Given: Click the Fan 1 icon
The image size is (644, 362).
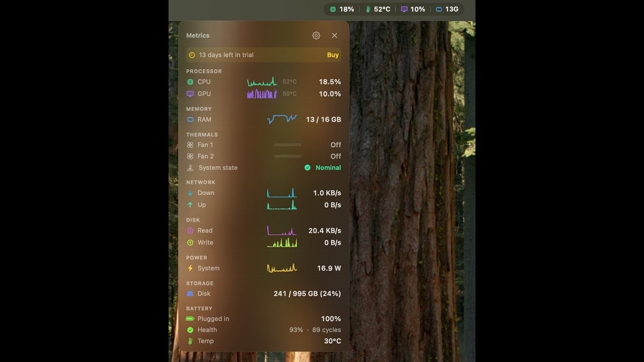Looking at the screenshot, I should click(x=190, y=145).
